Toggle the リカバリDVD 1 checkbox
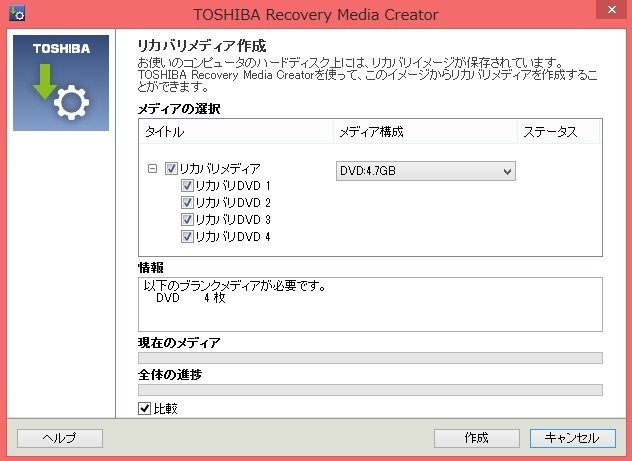This screenshot has height=461, width=632. (187, 186)
